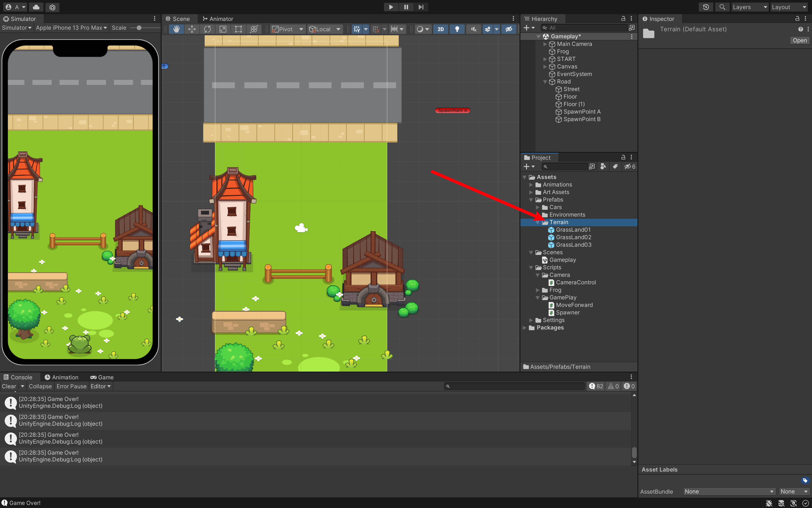Open Local/Global handle dropdown

(x=325, y=29)
